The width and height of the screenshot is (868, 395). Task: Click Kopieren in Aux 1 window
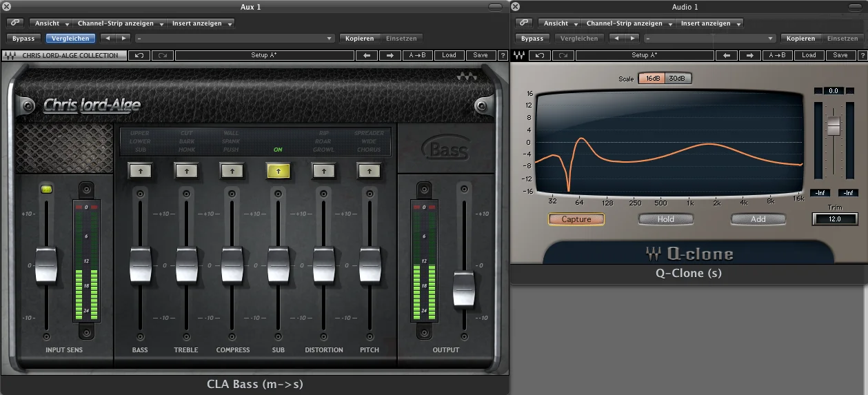tap(359, 39)
